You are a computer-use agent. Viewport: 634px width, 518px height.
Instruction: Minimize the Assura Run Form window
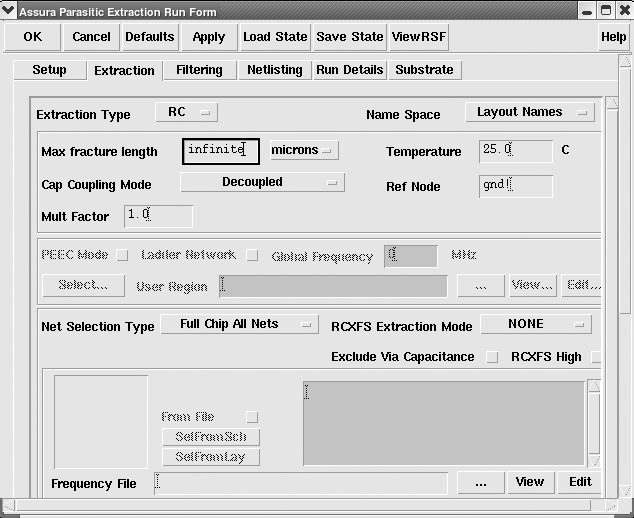coord(587,11)
